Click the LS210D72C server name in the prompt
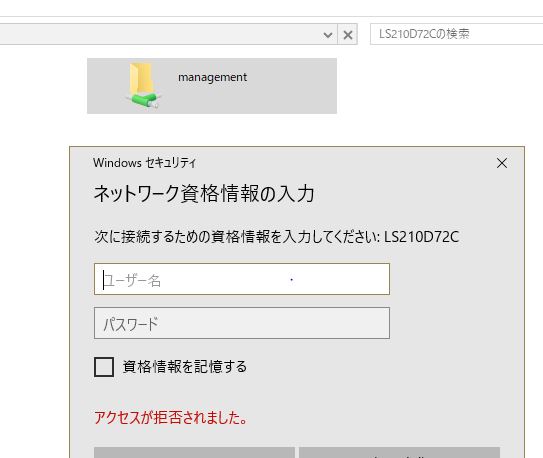543x458 pixels. pos(421,237)
